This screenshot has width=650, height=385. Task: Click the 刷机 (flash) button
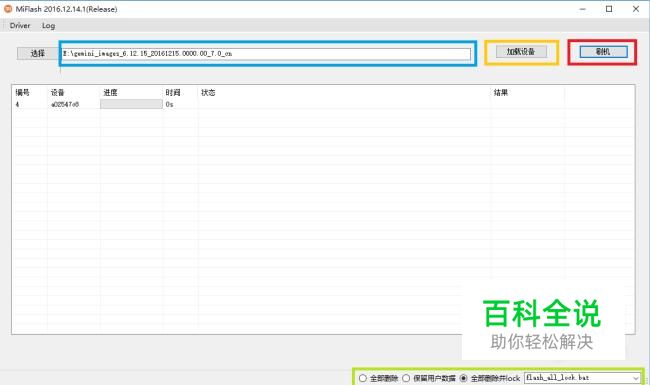[x=603, y=52]
